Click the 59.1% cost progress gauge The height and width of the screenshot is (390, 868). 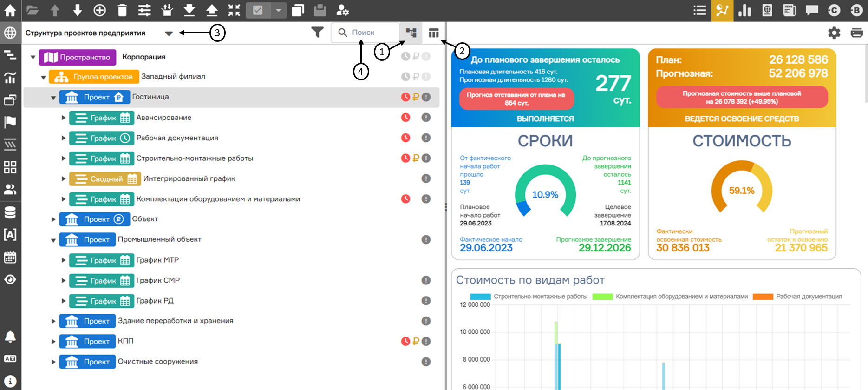[x=742, y=188]
